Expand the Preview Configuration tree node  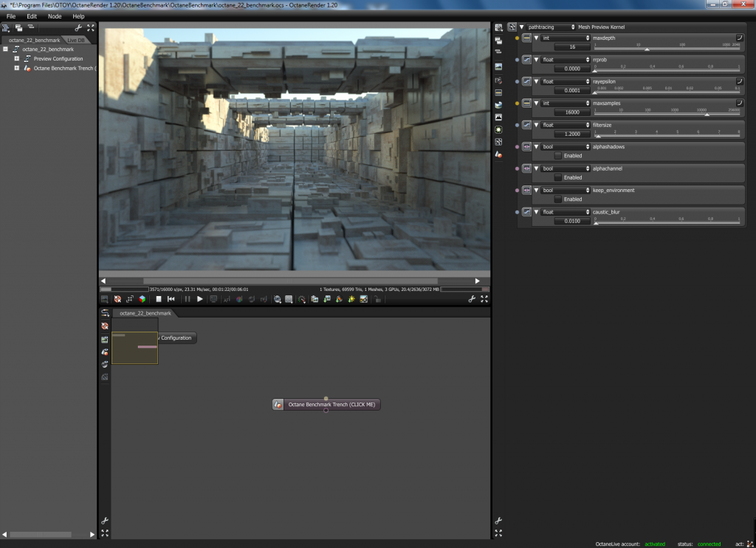pos(17,58)
